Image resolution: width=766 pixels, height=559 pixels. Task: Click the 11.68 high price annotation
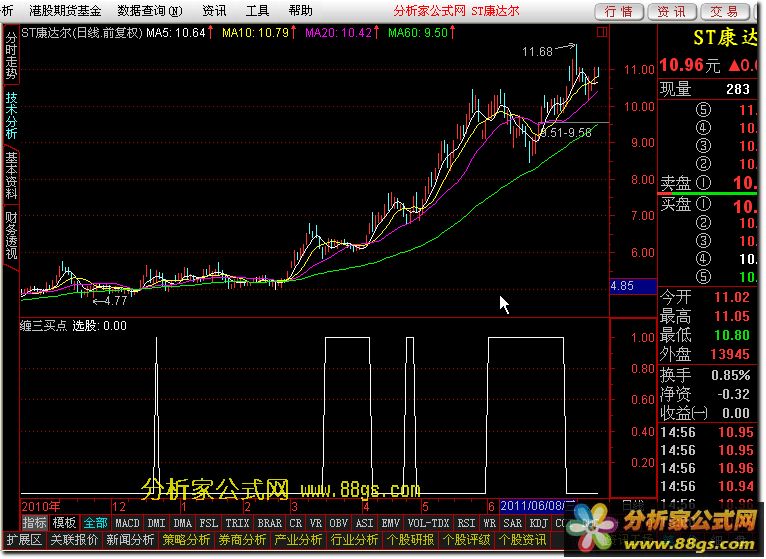[537, 51]
